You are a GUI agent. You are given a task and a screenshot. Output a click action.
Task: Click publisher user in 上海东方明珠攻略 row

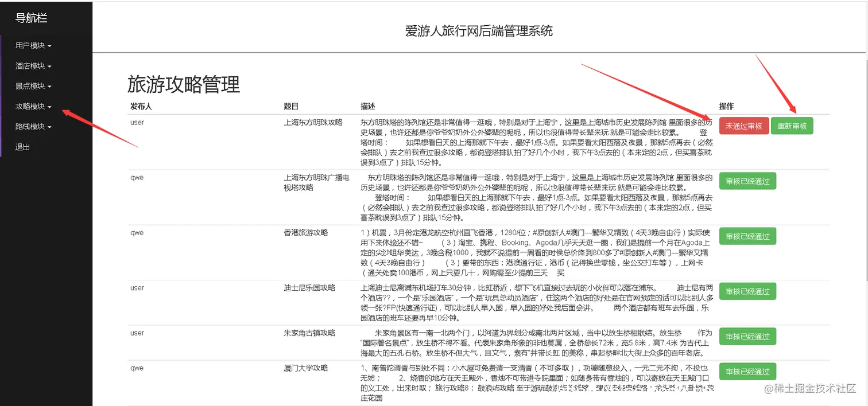click(x=137, y=123)
